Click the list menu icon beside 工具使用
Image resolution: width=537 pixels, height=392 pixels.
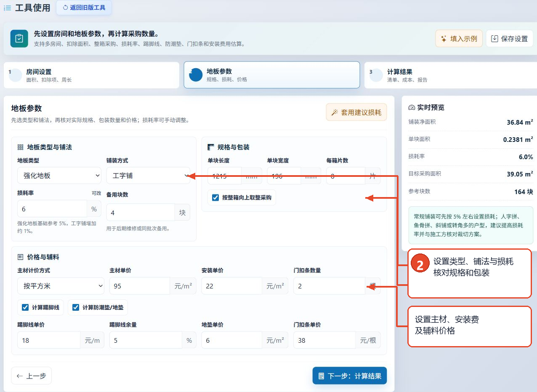(x=8, y=8)
